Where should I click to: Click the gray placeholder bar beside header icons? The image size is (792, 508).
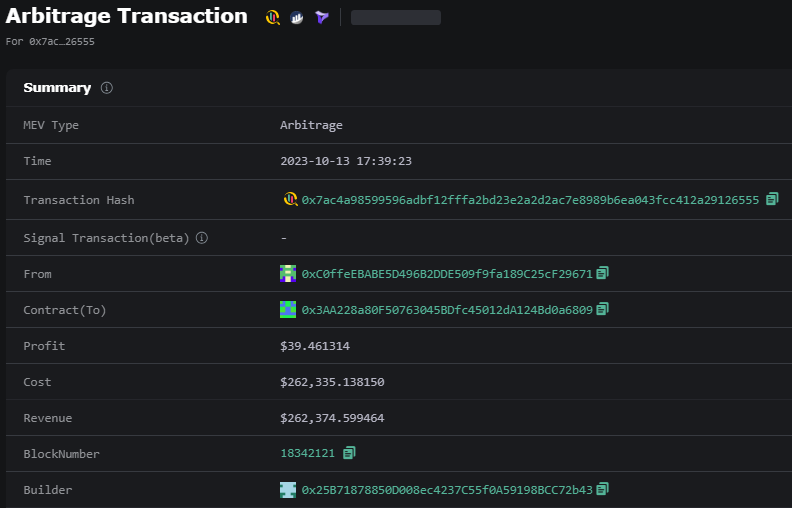tap(395, 18)
